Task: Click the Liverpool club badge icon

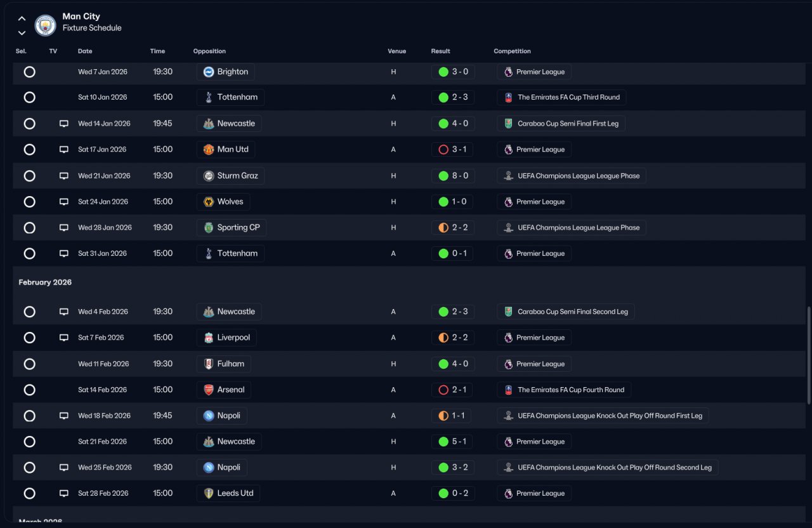Action: point(208,338)
